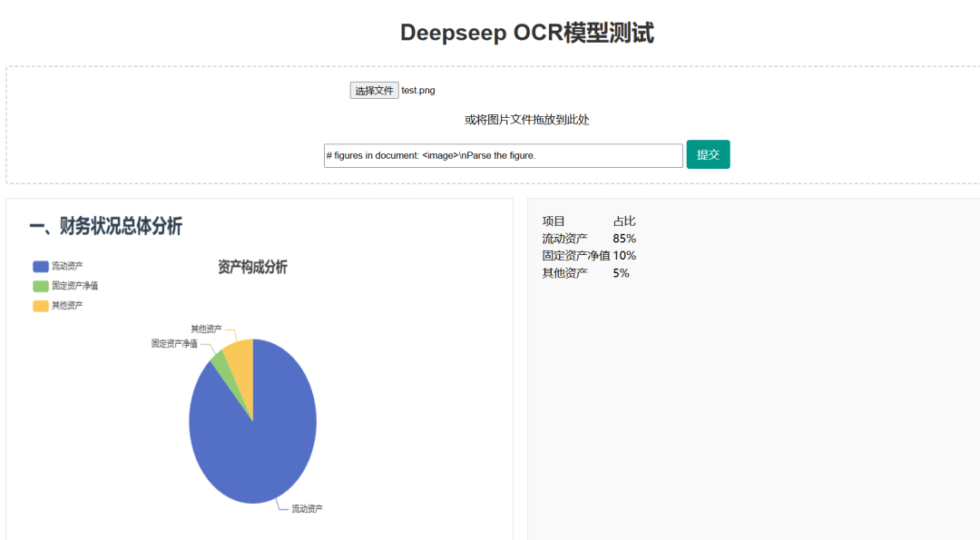The height and width of the screenshot is (540, 980).
Task: Click the selected file name test.png
Action: pyautogui.click(x=418, y=91)
